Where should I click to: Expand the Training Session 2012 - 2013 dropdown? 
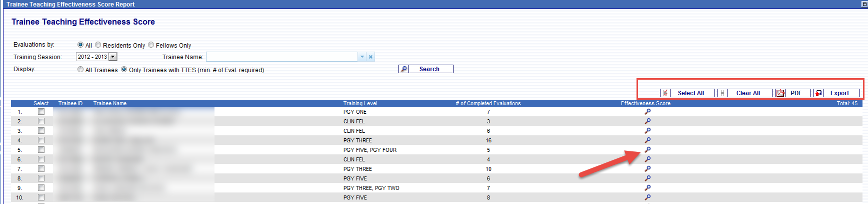tap(113, 57)
